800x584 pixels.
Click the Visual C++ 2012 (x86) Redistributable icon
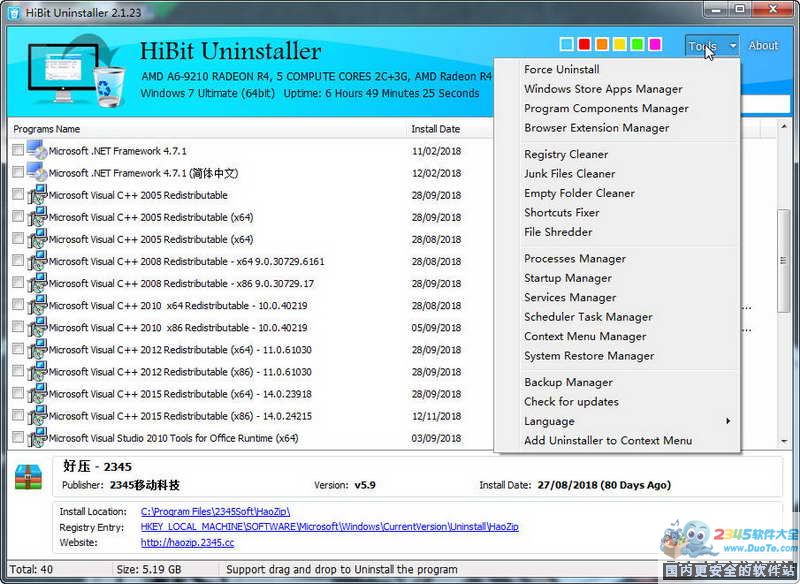click(37, 371)
